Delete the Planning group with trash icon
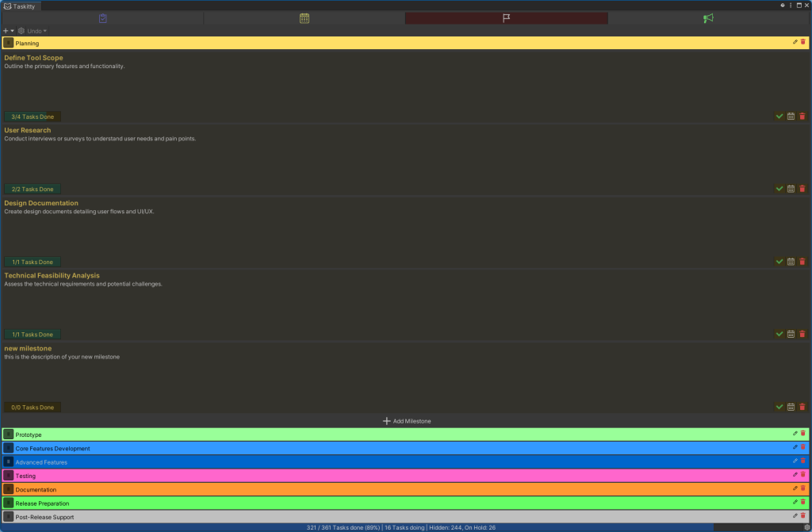This screenshot has width=812, height=532. coord(802,42)
